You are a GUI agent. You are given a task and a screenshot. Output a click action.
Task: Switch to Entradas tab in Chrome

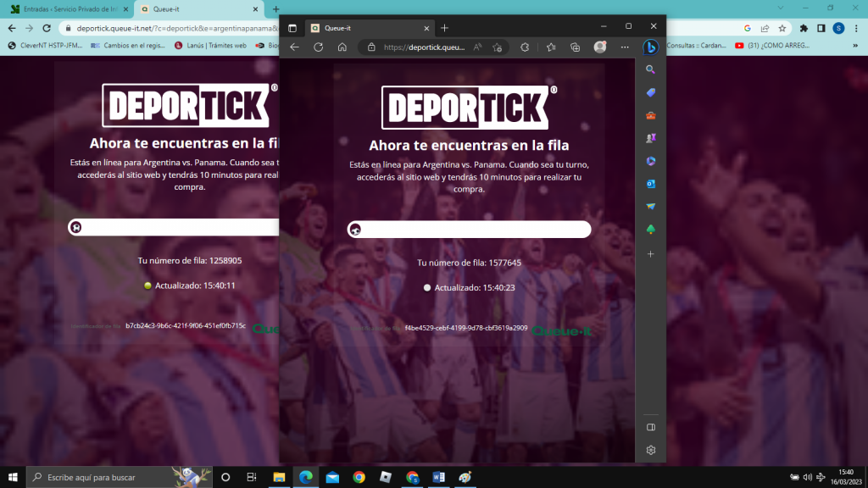[70, 9]
